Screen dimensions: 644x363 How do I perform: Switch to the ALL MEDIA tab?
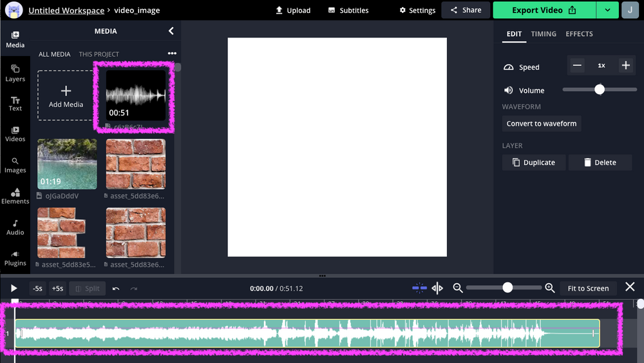click(x=54, y=54)
